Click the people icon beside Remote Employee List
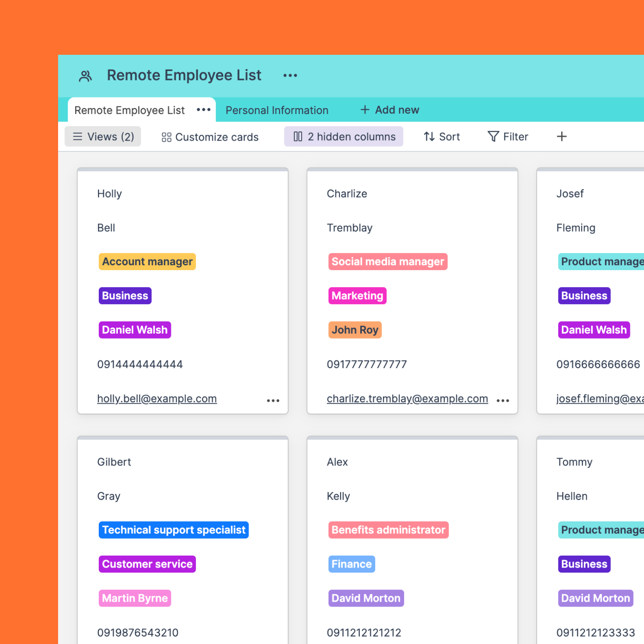 point(85,75)
